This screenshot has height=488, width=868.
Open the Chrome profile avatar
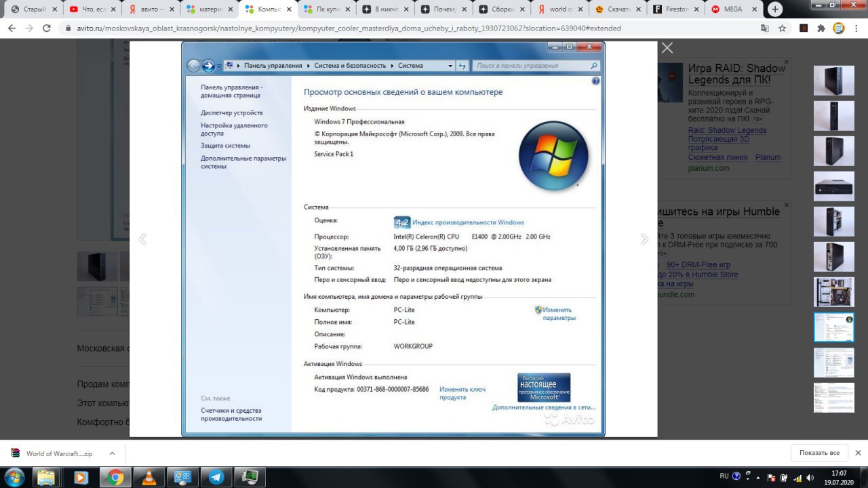839,28
